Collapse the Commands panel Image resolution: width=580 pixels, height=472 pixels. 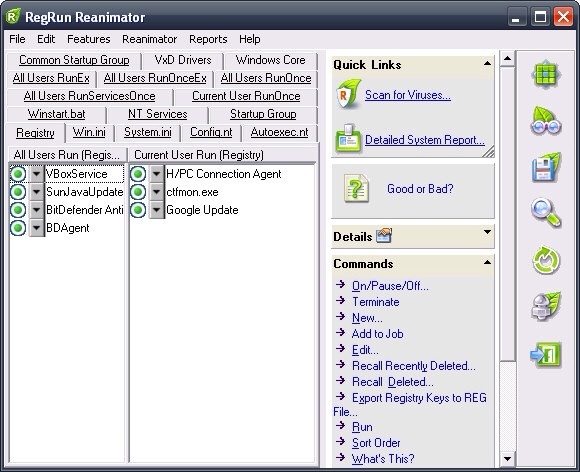click(x=488, y=262)
